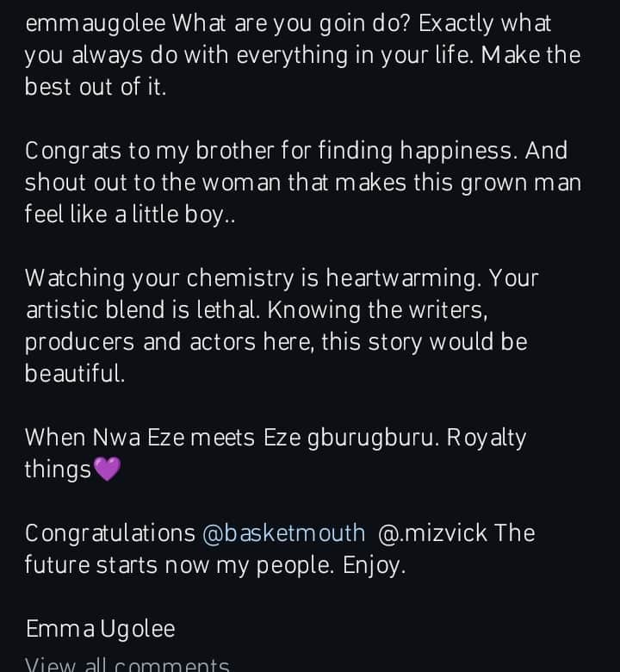Click the purple heart emoji
The height and width of the screenshot is (672, 620).
[107, 470]
